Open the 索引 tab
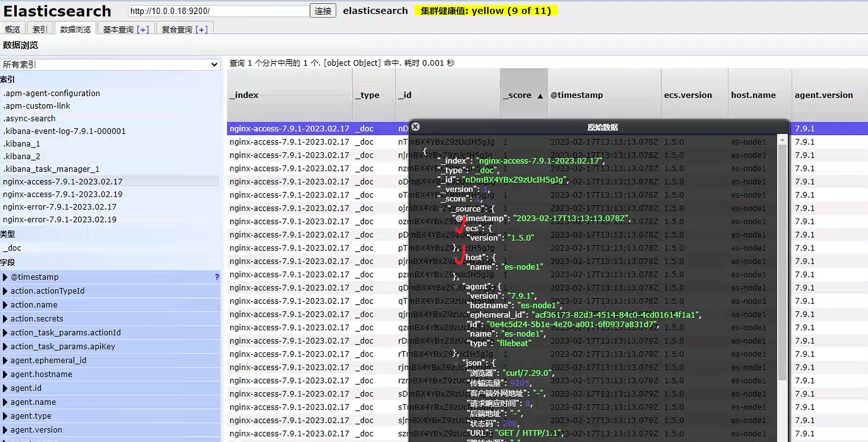Viewport: 868px width, 442px height. [x=40, y=30]
